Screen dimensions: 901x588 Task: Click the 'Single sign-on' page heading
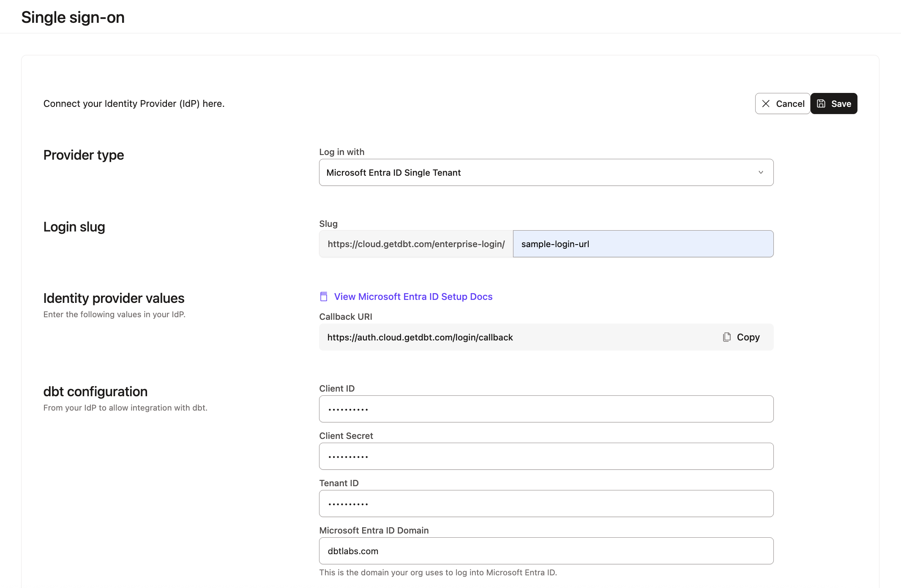pos(73,17)
